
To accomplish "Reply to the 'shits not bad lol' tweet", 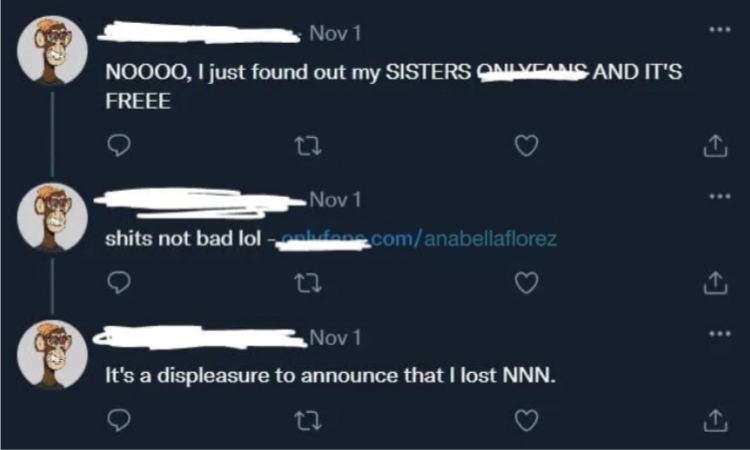I will pyautogui.click(x=119, y=283).
